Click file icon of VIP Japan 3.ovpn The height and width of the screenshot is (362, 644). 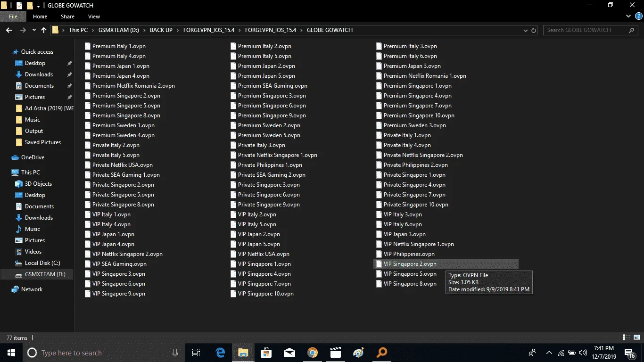(x=379, y=234)
